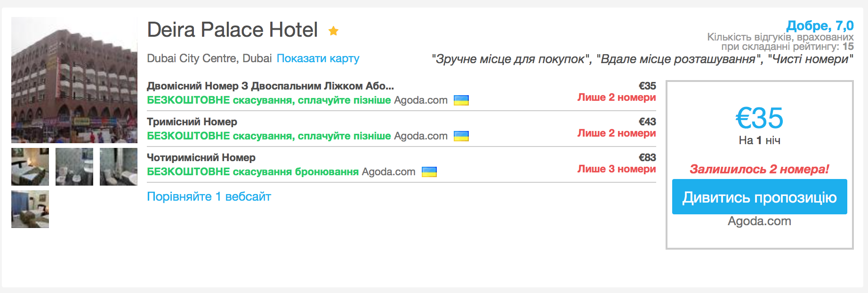The image size is (868, 293).
Task: Open the Deira Palace Hotel title
Action: [233, 30]
